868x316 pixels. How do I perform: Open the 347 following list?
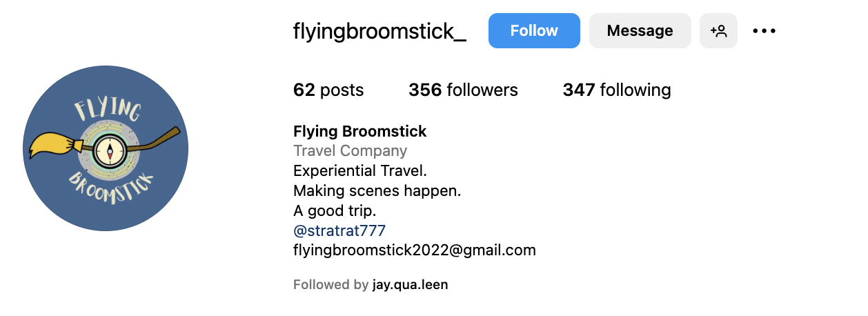(x=617, y=90)
